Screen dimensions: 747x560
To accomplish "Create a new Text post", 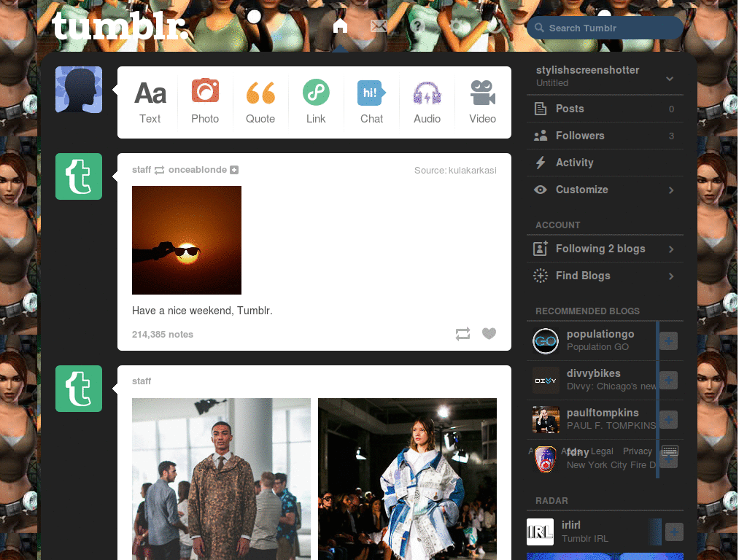I will click(150, 102).
